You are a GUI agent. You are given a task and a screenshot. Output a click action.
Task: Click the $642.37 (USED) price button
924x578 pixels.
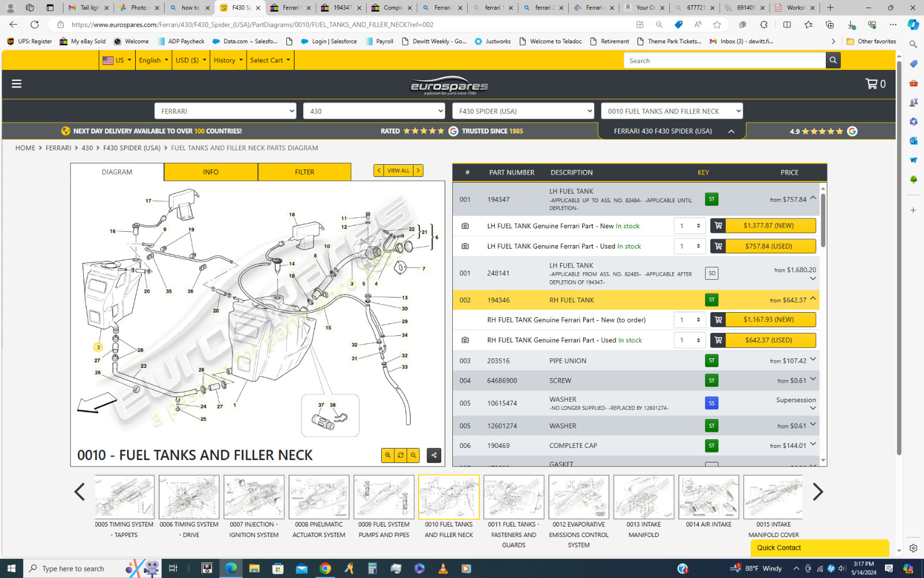[x=770, y=340]
